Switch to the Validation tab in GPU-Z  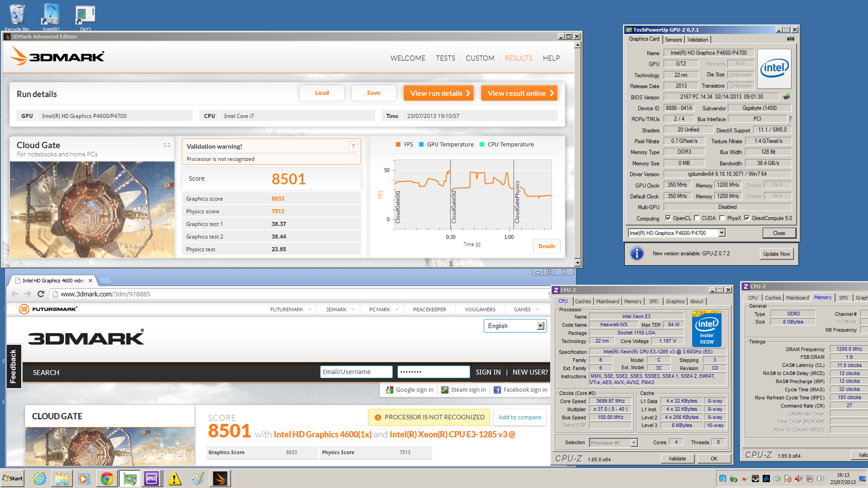click(698, 40)
